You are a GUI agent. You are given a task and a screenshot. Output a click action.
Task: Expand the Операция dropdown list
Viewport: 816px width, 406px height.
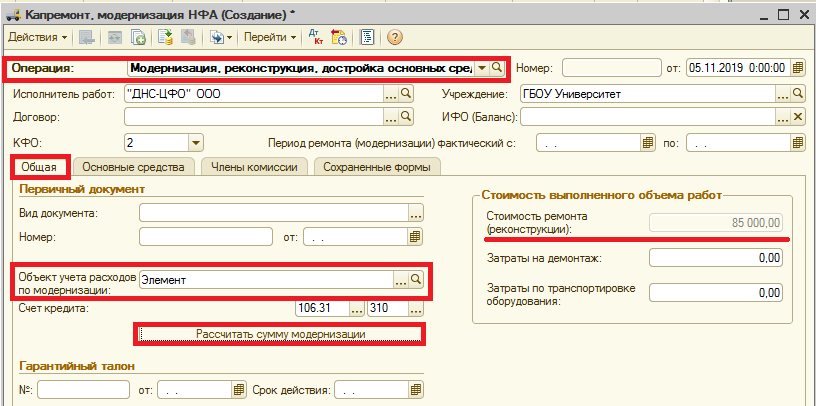(482, 68)
